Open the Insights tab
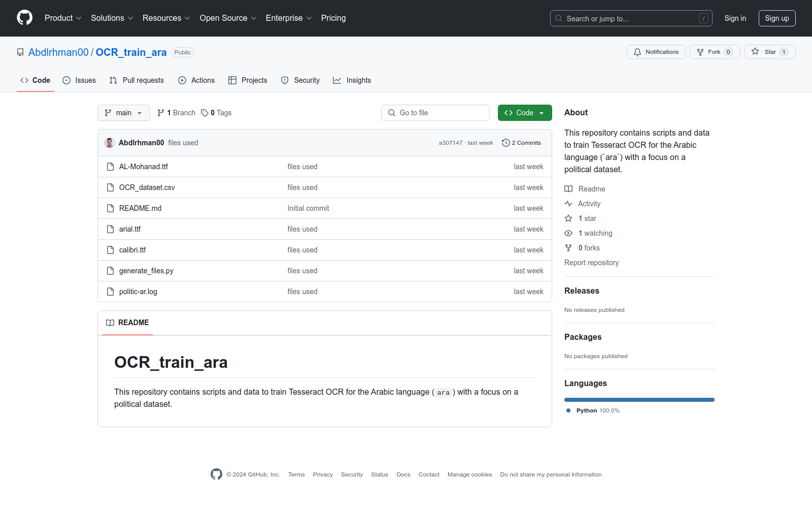The image size is (812, 508). coord(352,80)
